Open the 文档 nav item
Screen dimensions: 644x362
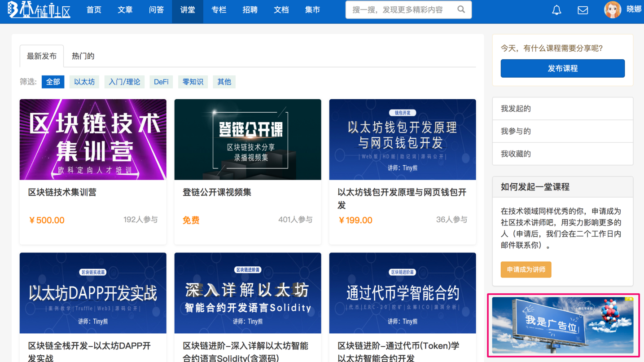(281, 10)
